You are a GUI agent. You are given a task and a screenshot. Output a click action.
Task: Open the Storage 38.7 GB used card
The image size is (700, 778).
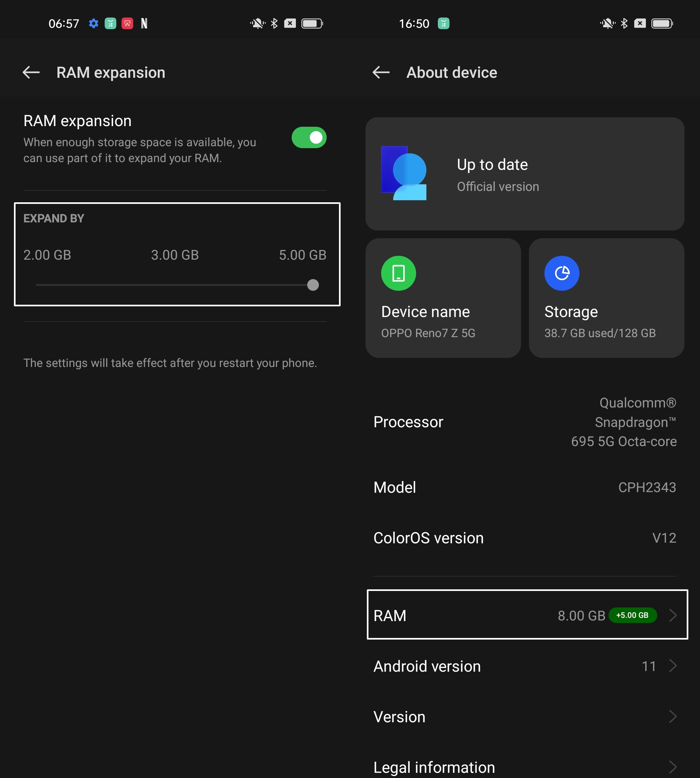pyautogui.click(x=607, y=298)
